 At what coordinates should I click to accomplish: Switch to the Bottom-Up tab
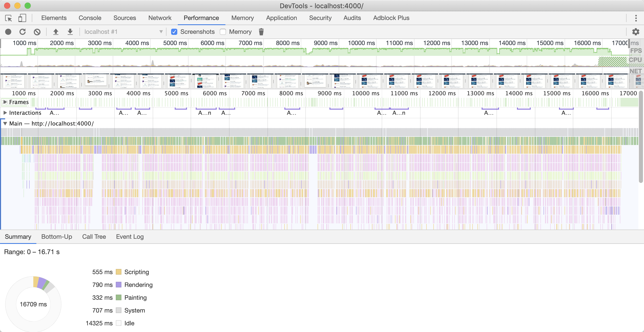[x=57, y=237]
